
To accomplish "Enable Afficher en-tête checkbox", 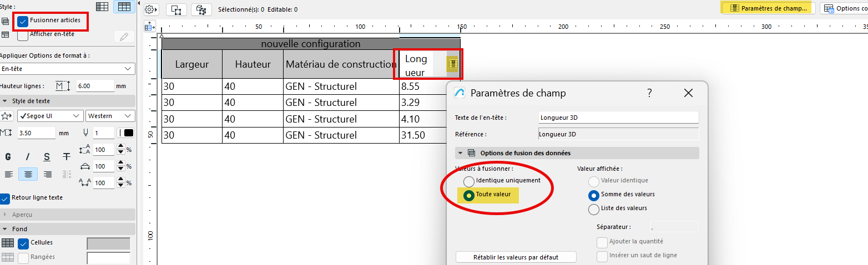I will (23, 35).
